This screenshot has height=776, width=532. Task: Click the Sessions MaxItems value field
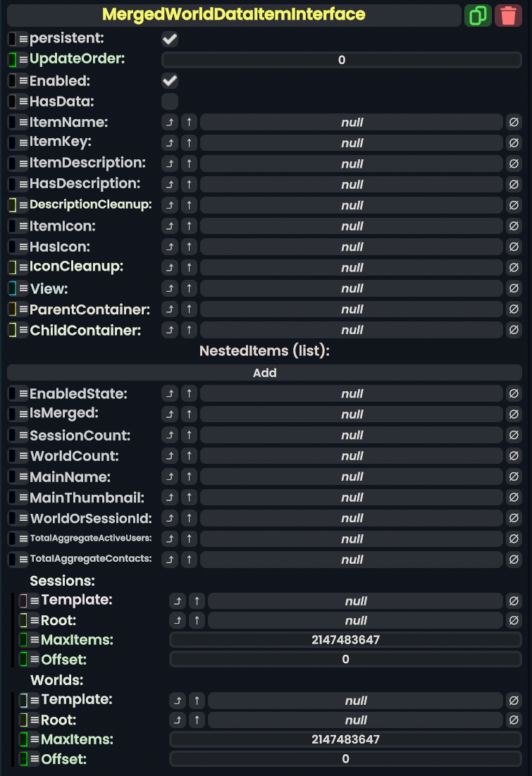[x=345, y=640]
